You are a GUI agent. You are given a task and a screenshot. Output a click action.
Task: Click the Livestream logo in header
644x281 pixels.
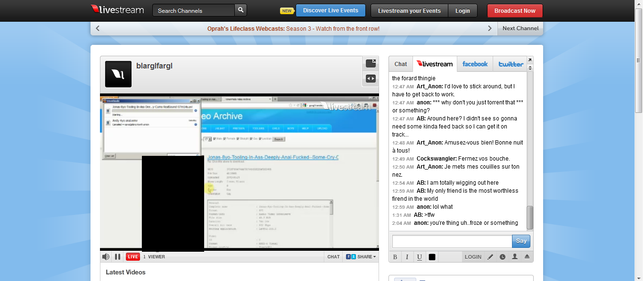pos(117,10)
